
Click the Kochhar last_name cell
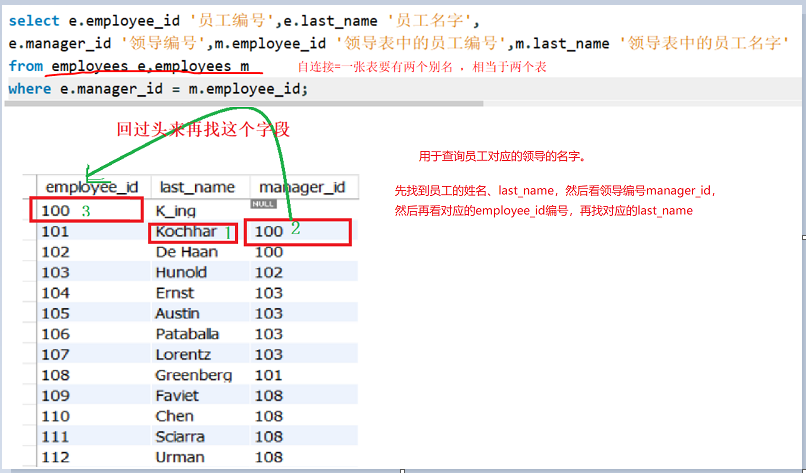(200, 231)
